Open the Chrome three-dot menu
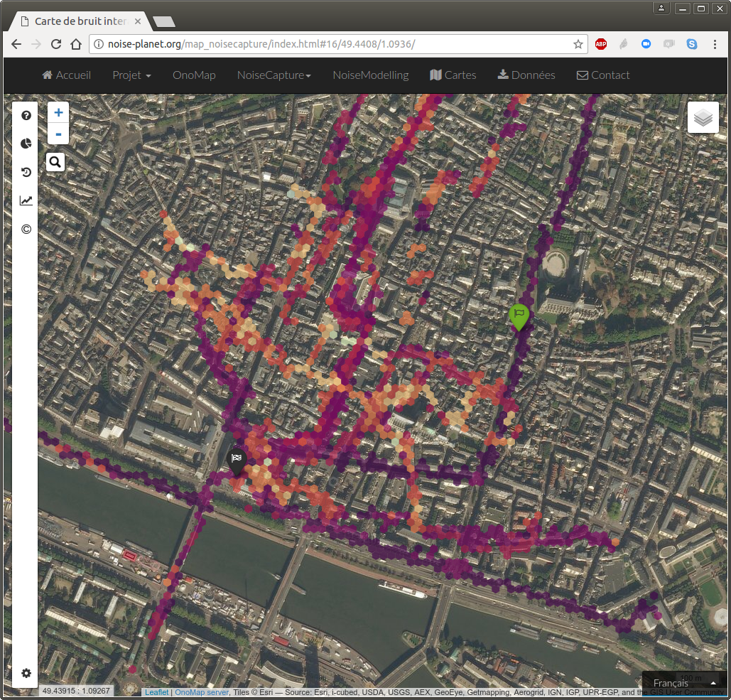Viewport: 731px width, 700px height. click(x=715, y=44)
